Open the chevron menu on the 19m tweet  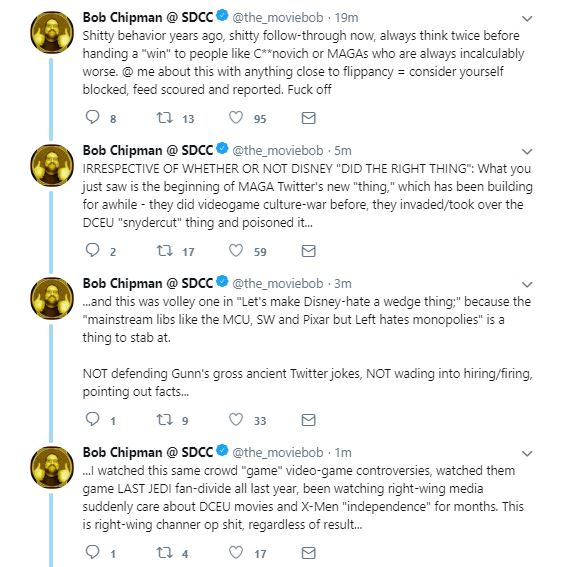pyautogui.click(x=527, y=18)
